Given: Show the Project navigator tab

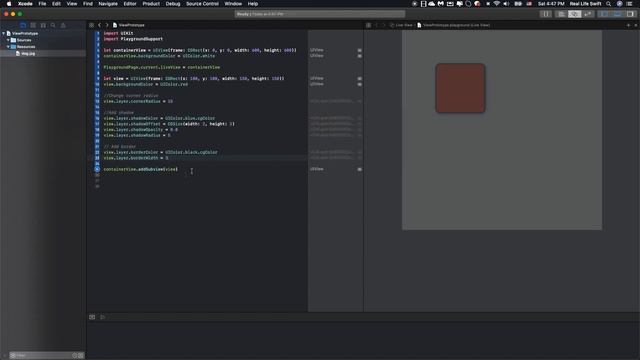Looking at the screenshot, I should point(23,25).
